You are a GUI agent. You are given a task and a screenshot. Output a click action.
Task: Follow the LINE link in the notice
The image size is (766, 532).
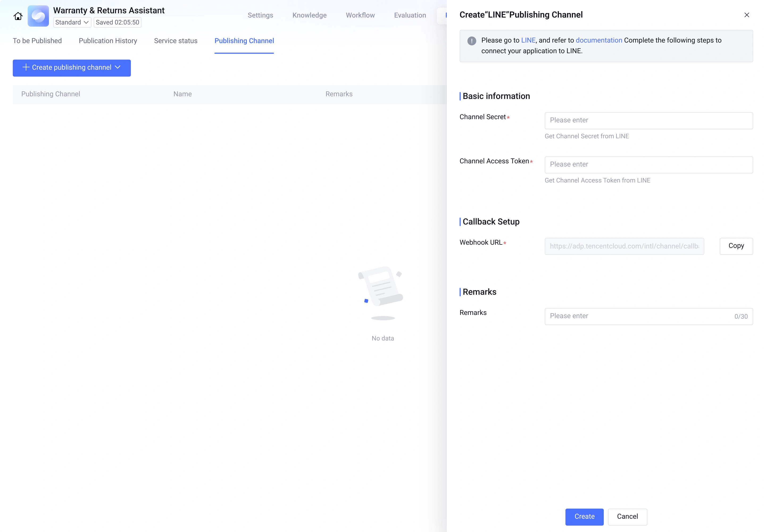click(528, 40)
